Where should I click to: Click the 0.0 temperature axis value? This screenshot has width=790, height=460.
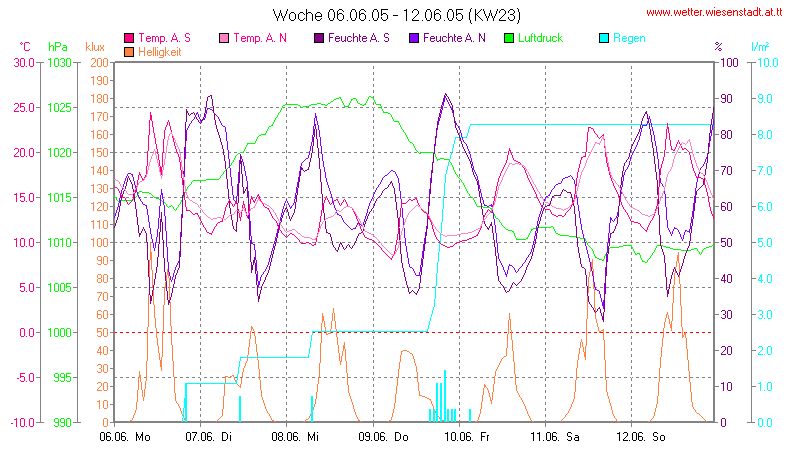[27, 333]
